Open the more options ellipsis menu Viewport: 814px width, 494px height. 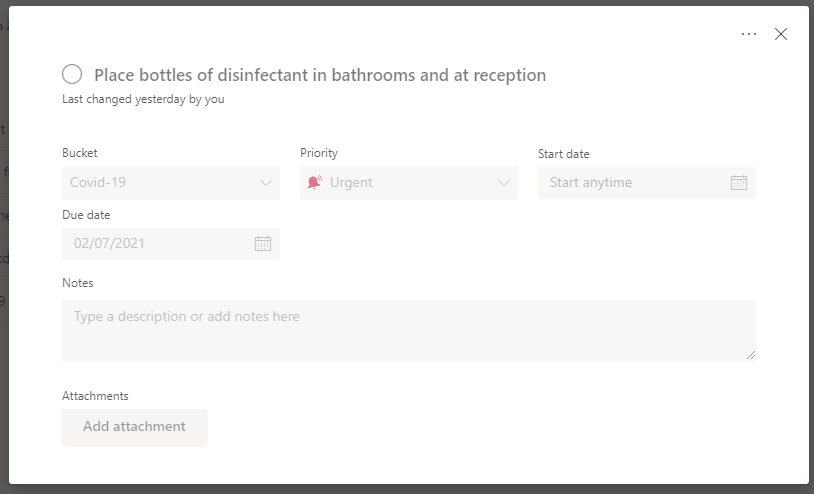click(x=749, y=34)
